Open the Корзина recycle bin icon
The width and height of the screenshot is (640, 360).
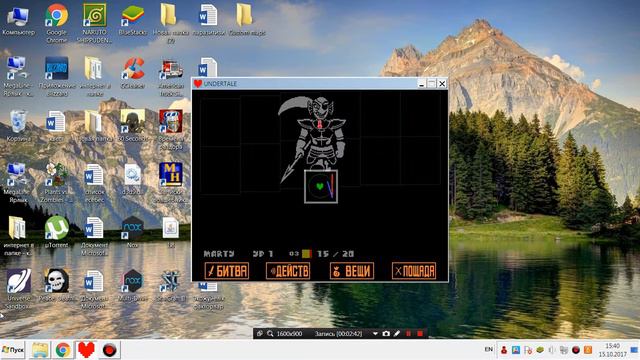(18, 126)
